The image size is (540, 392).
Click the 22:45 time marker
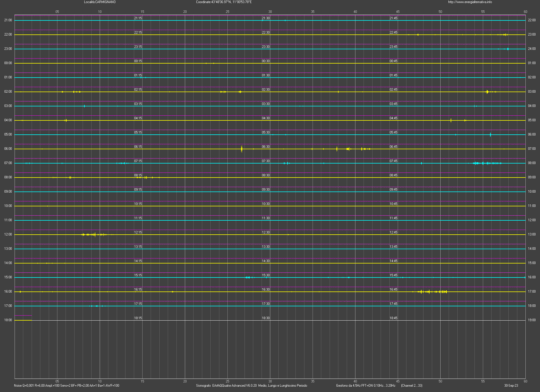394,32
